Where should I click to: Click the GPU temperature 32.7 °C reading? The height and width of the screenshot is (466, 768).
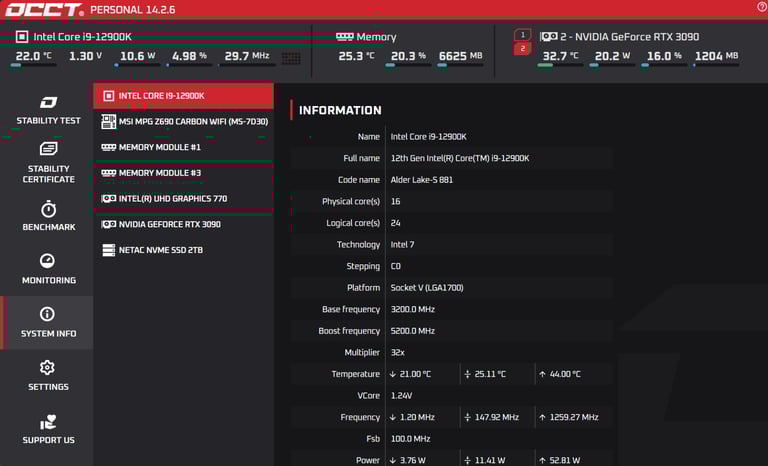pyautogui.click(x=560, y=56)
